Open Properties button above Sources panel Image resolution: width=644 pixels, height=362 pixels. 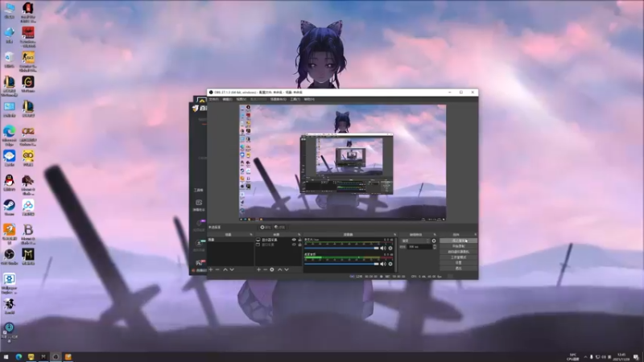(x=266, y=227)
